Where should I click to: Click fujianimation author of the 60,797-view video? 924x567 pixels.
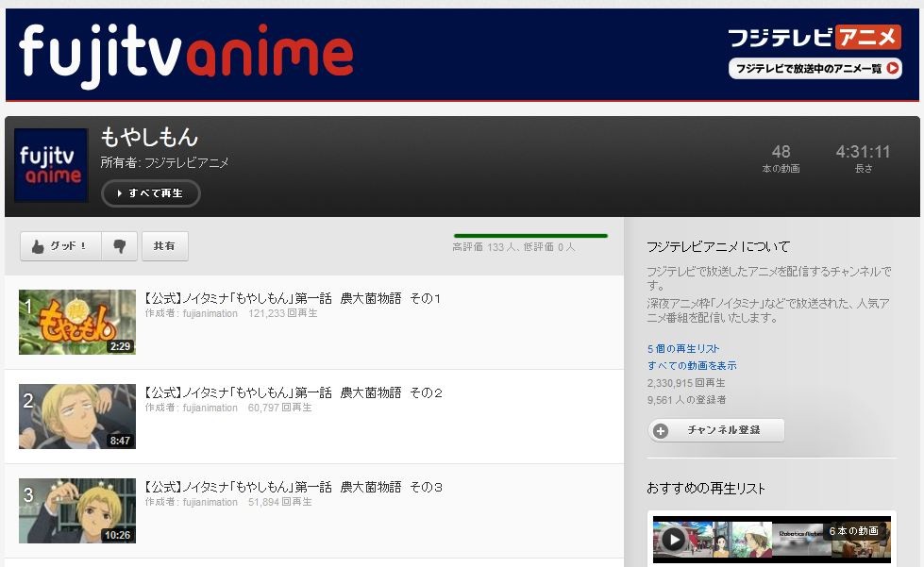210,408
